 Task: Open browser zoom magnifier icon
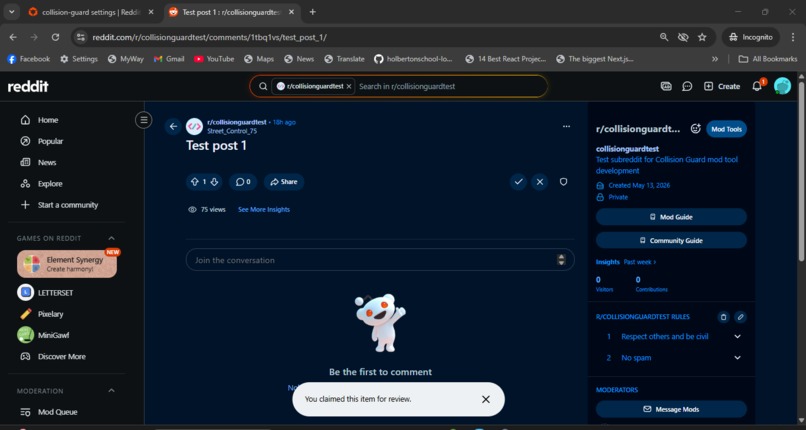[x=664, y=38]
